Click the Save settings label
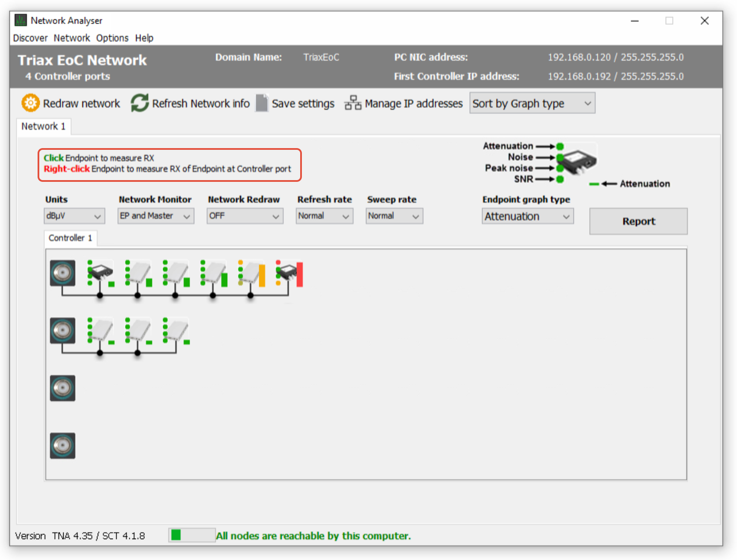The image size is (737, 560). 303,103
